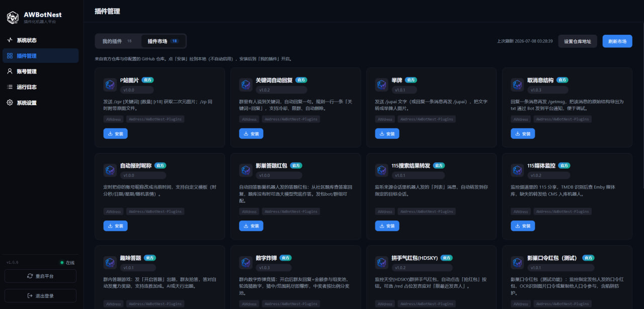The height and width of the screenshot is (309, 644).
Task: Click the 拼手气红包(HDSKY) plugin icon
Action: pos(381,262)
